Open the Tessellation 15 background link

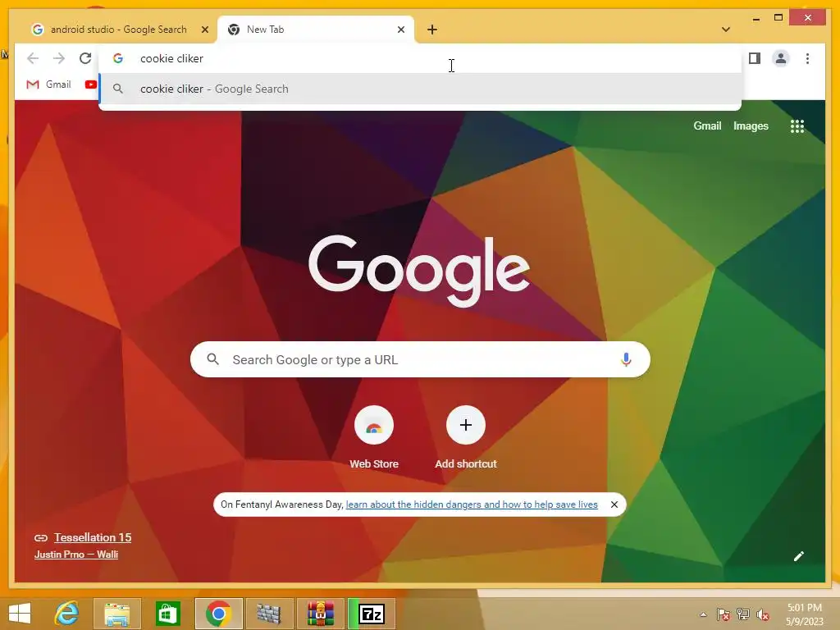93,537
